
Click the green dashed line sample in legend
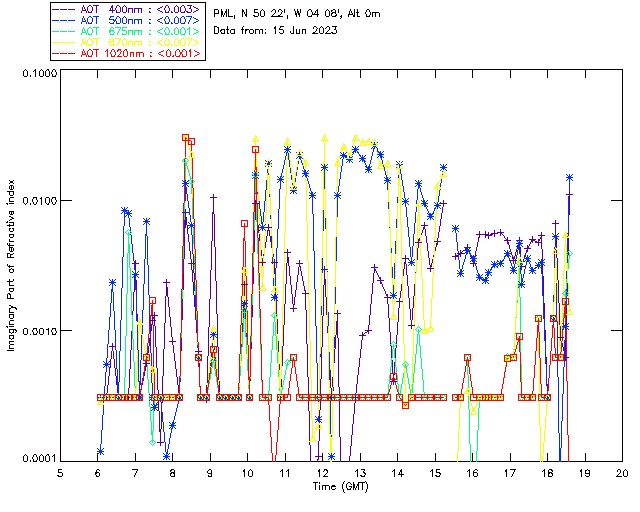pyautogui.click(x=64, y=31)
